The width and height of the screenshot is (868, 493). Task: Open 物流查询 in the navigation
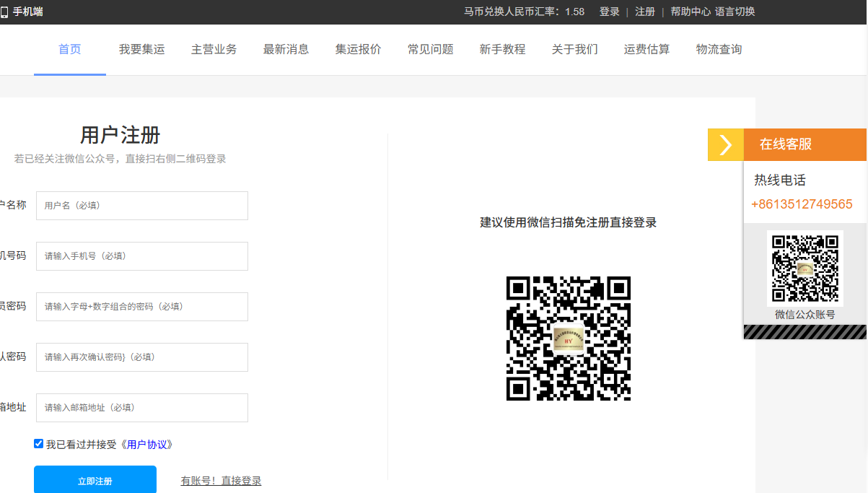point(719,49)
